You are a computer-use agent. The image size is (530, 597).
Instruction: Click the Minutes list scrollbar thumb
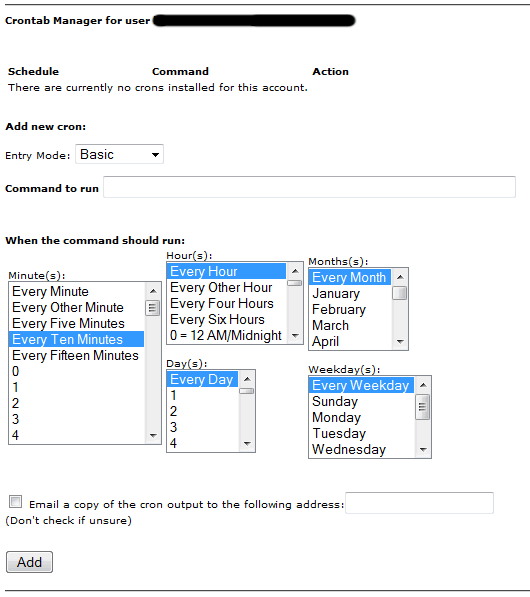point(153,308)
